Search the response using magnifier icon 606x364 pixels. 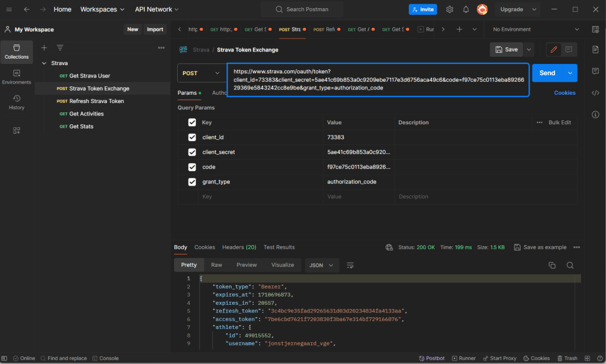coord(570,265)
